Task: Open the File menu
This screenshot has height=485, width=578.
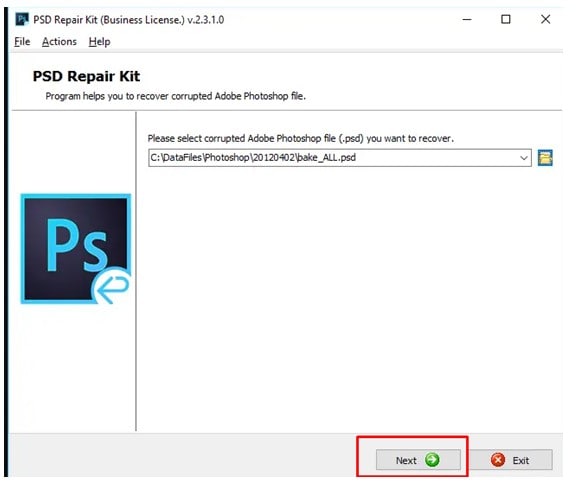Action: click(x=22, y=42)
